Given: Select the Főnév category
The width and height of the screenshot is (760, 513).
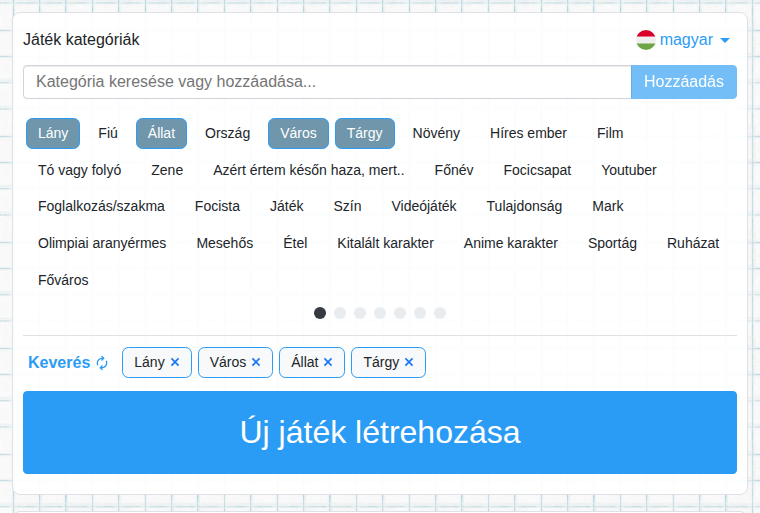Looking at the screenshot, I should click(454, 170).
